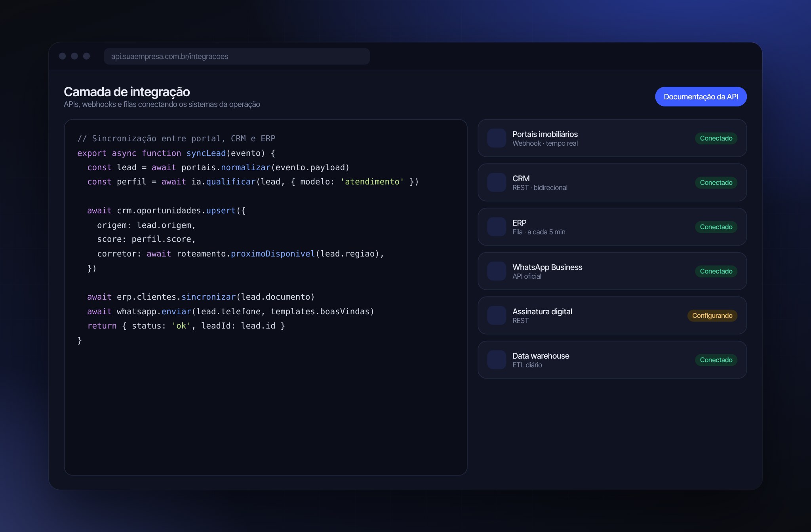Click the api.suaempresa.com.br/integracoes address bar
The image size is (811, 532).
pos(237,56)
